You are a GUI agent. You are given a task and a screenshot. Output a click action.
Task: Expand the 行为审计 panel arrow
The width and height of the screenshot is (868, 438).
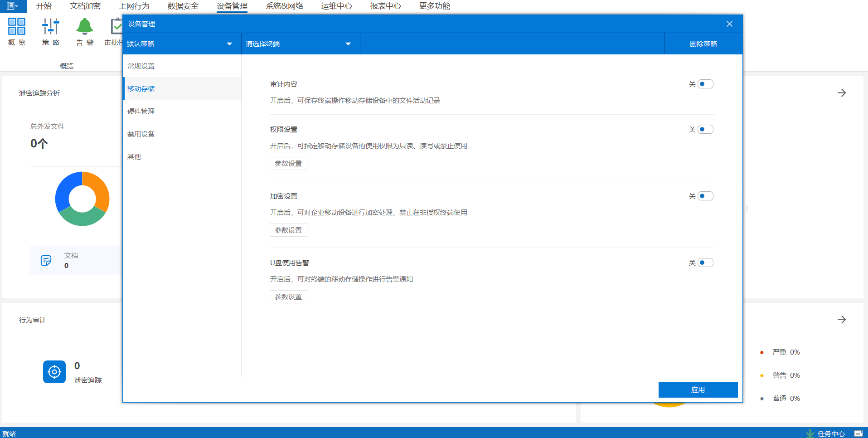point(842,320)
